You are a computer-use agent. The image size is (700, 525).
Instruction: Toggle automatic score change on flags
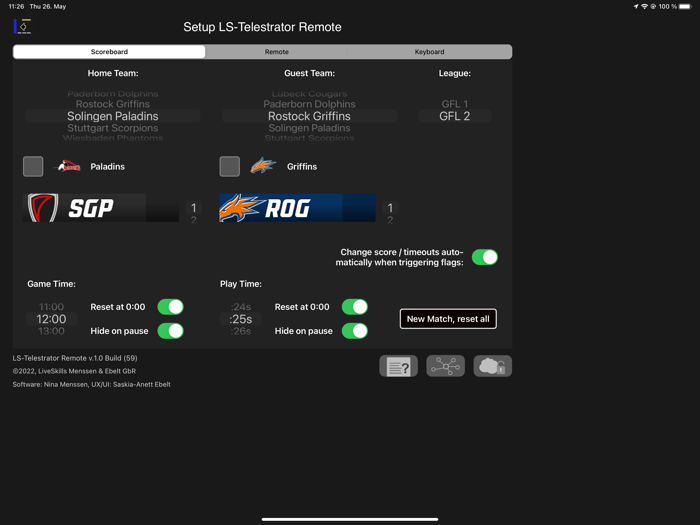[485, 257]
